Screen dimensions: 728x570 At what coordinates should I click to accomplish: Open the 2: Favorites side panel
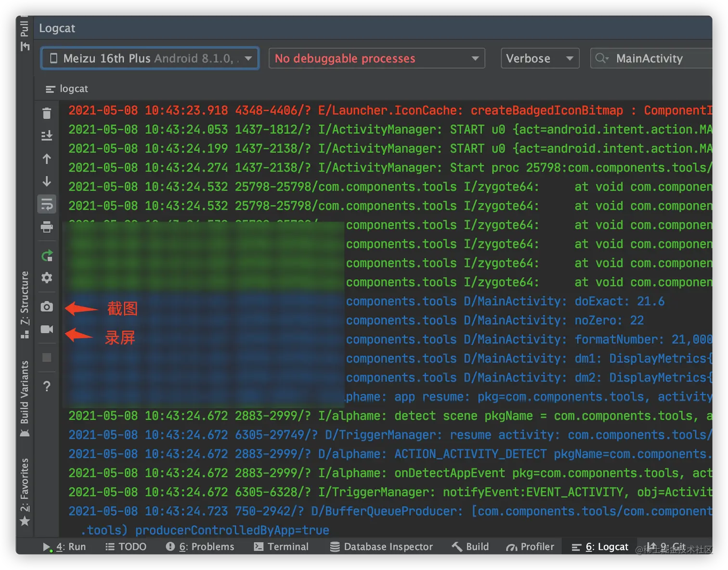coord(25,492)
